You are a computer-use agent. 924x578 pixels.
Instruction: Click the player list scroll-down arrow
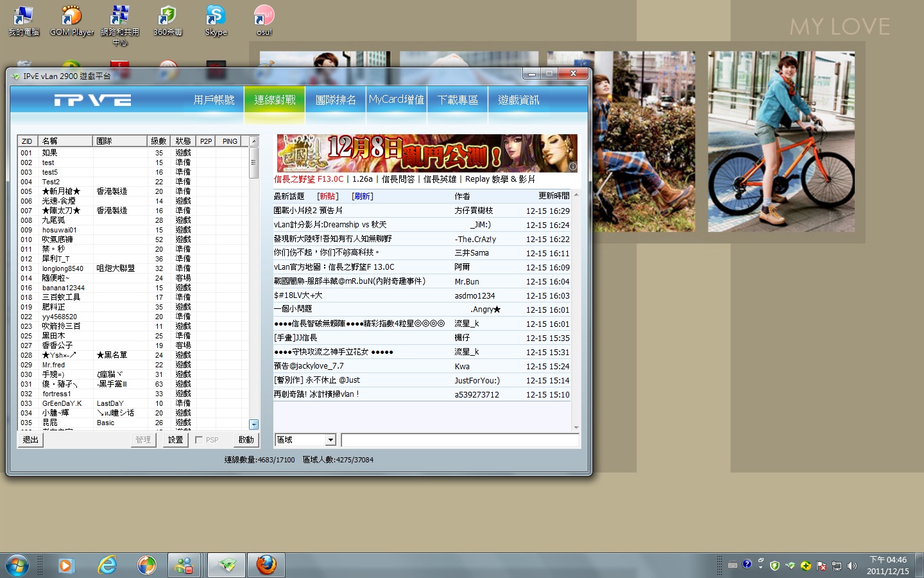click(x=253, y=425)
